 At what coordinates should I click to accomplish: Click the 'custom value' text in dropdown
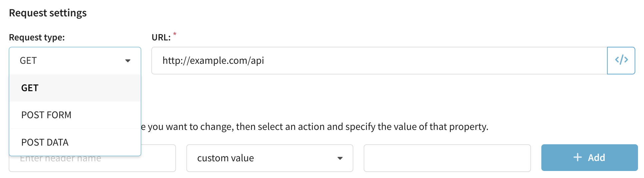click(x=226, y=158)
